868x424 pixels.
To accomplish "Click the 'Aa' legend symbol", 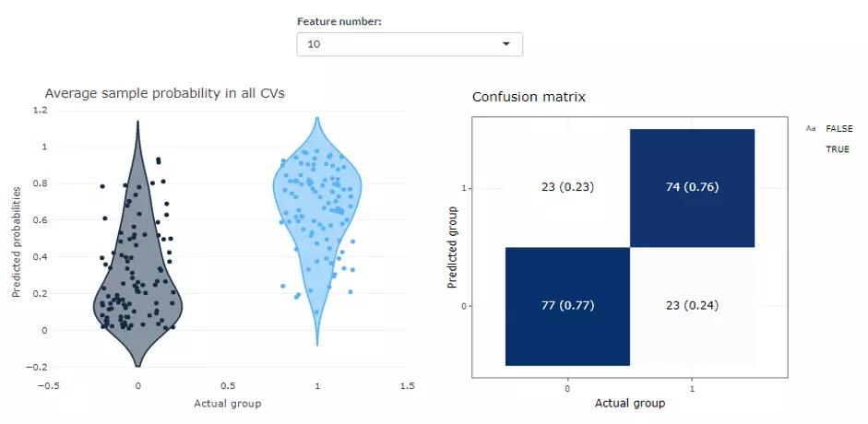I will pos(811,129).
